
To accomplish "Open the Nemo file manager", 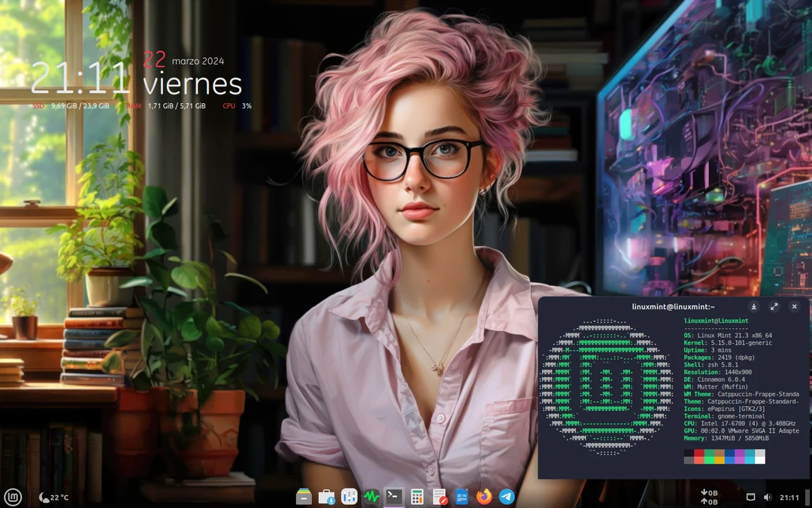I will pyautogui.click(x=303, y=497).
